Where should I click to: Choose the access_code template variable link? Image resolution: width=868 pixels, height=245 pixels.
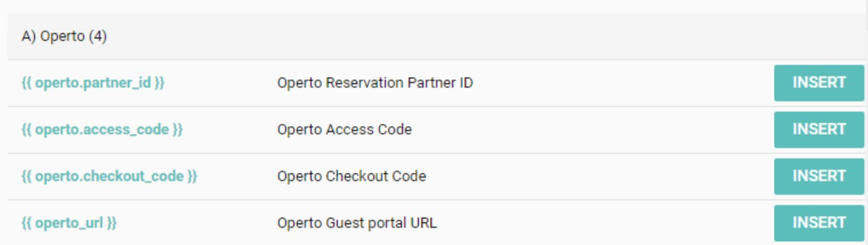pyautogui.click(x=102, y=130)
